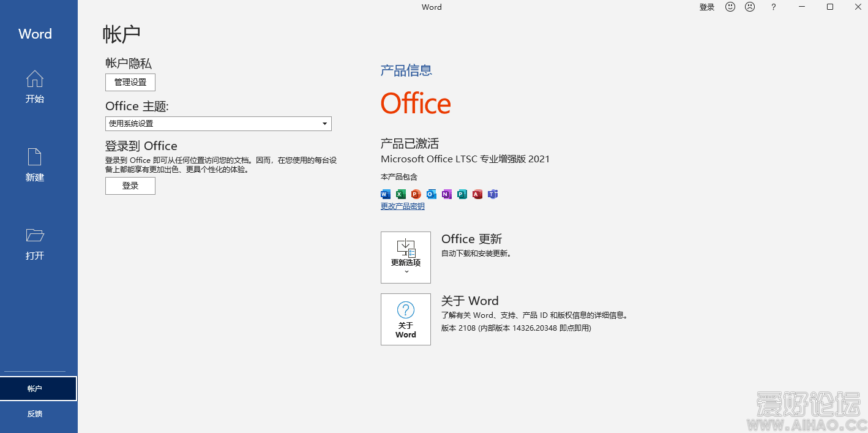Click the Excel product icon

(x=401, y=194)
